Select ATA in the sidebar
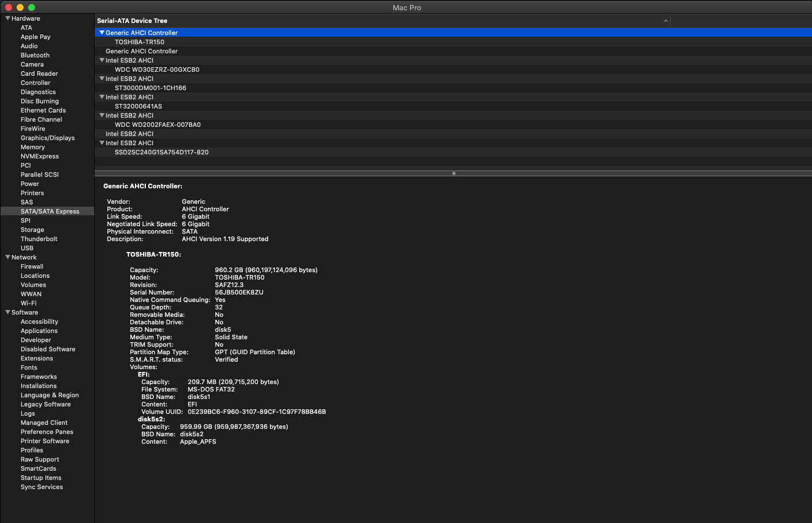 tap(26, 28)
